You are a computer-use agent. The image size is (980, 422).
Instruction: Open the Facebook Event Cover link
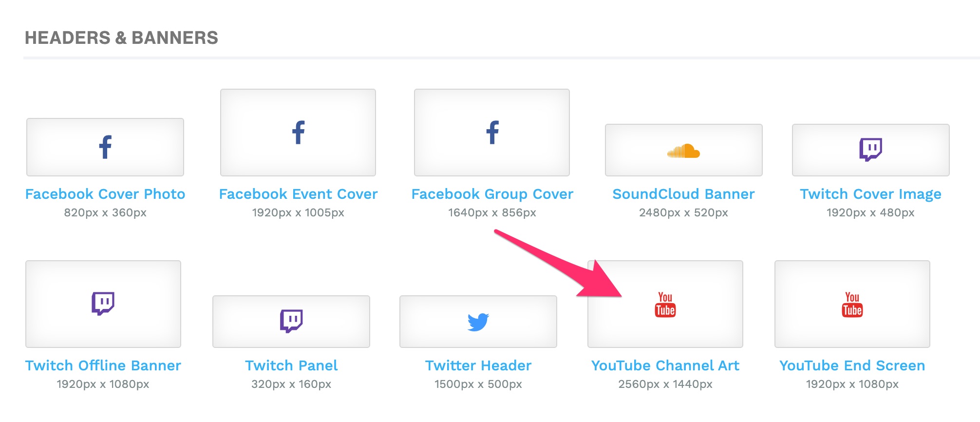(x=298, y=194)
